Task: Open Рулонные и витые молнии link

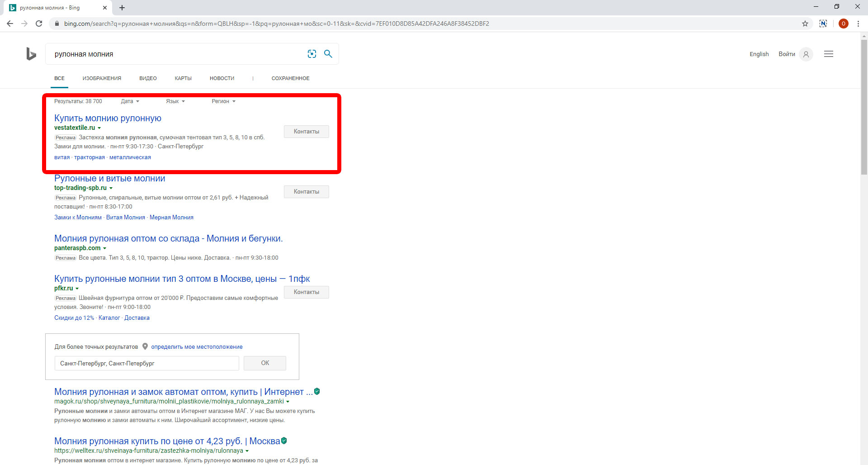Action: [110, 178]
